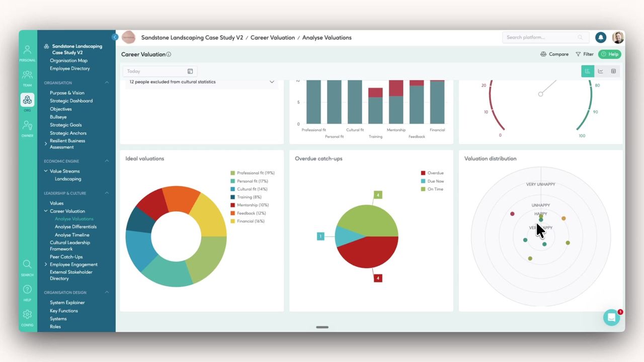
Task: Click the Sandstone organisation logo in breadcrumb
Action: tap(129, 37)
